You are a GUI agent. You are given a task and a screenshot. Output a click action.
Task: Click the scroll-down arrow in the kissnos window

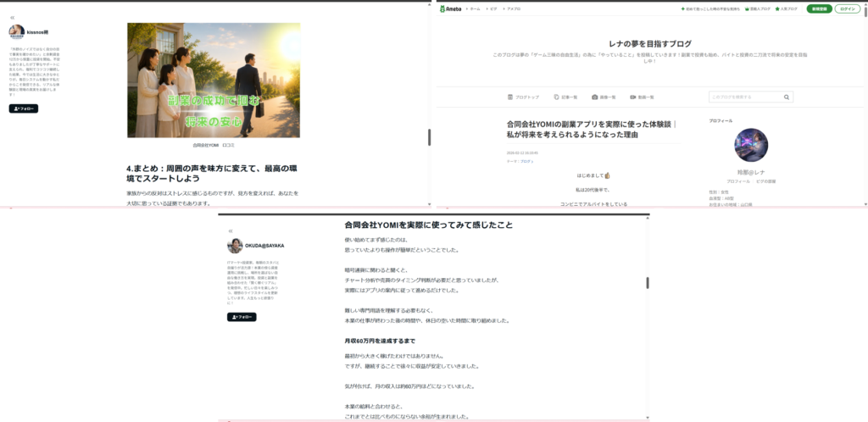point(430,204)
